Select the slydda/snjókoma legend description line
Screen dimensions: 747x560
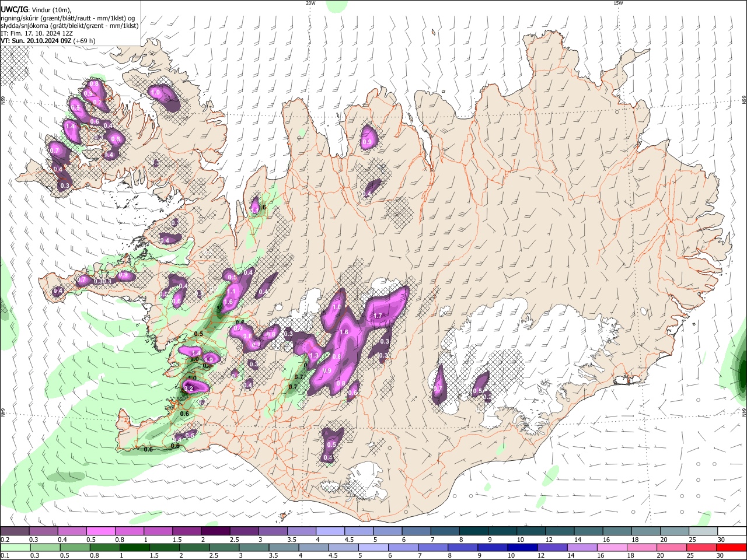69,26
